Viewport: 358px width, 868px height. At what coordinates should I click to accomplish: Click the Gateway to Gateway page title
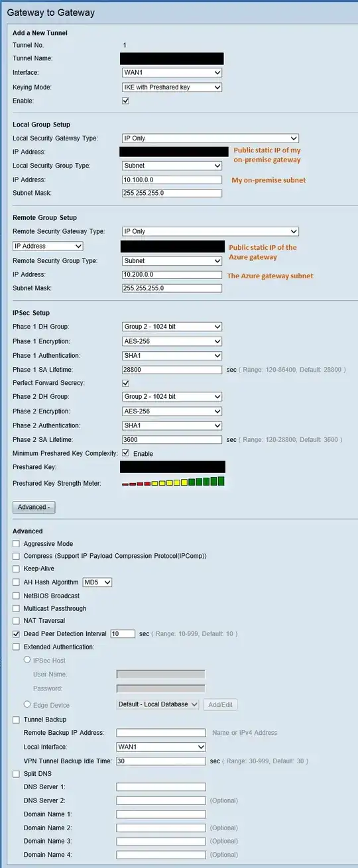[x=50, y=12]
